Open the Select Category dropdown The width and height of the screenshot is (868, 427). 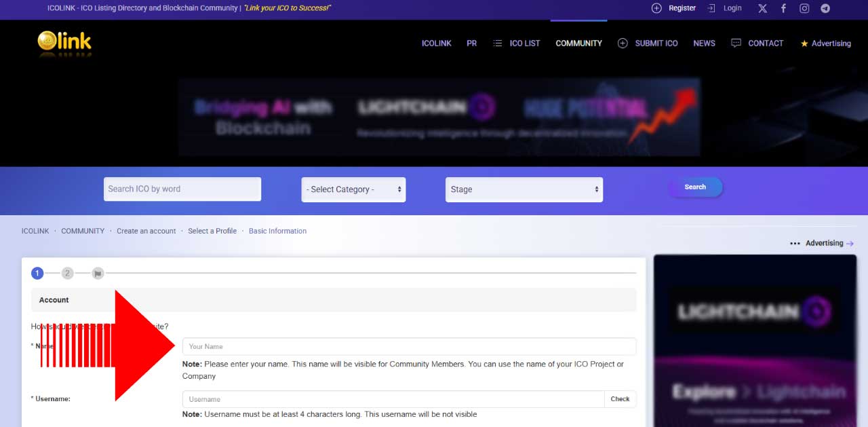(x=353, y=189)
